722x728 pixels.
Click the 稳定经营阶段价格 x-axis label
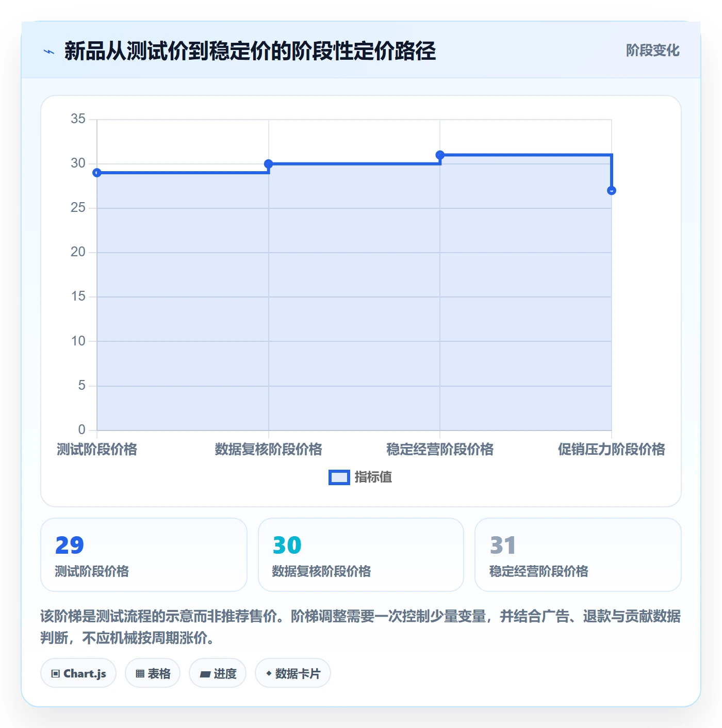click(440, 450)
